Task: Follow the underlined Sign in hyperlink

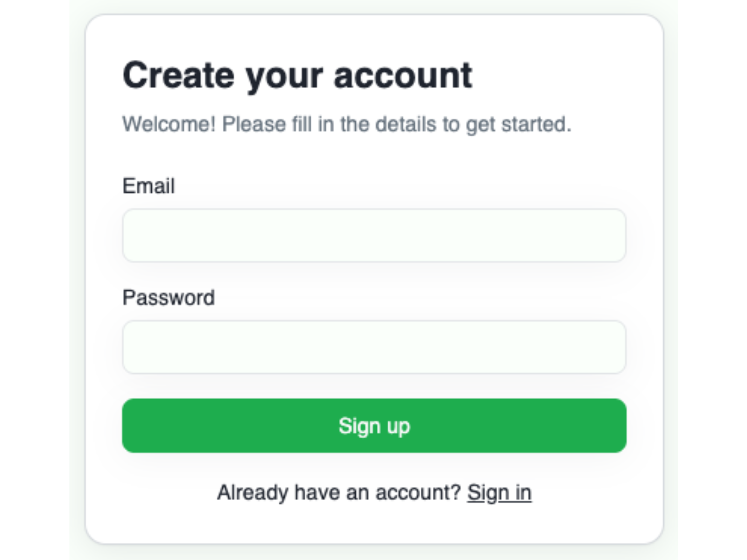Action: [499, 492]
